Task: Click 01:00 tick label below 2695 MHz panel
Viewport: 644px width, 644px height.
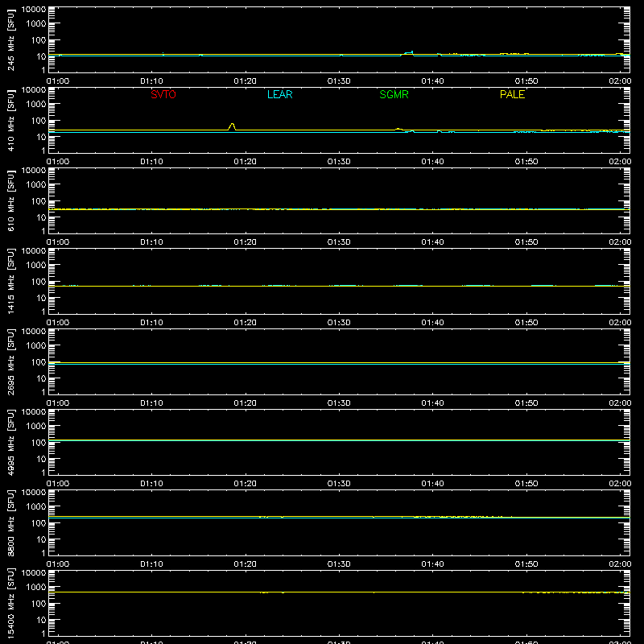Action: [x=58, y=403]
